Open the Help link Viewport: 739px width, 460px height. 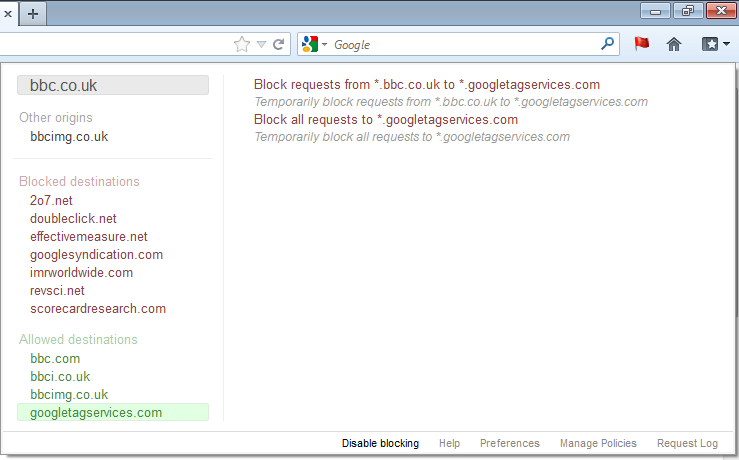449,444
